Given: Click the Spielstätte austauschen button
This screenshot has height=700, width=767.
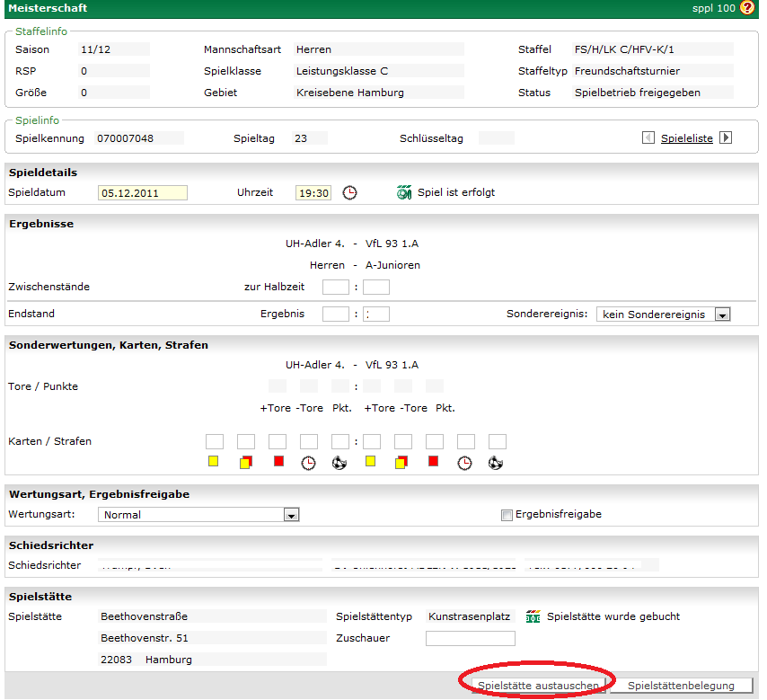Looking at the screenshot, I should [538, 686].
